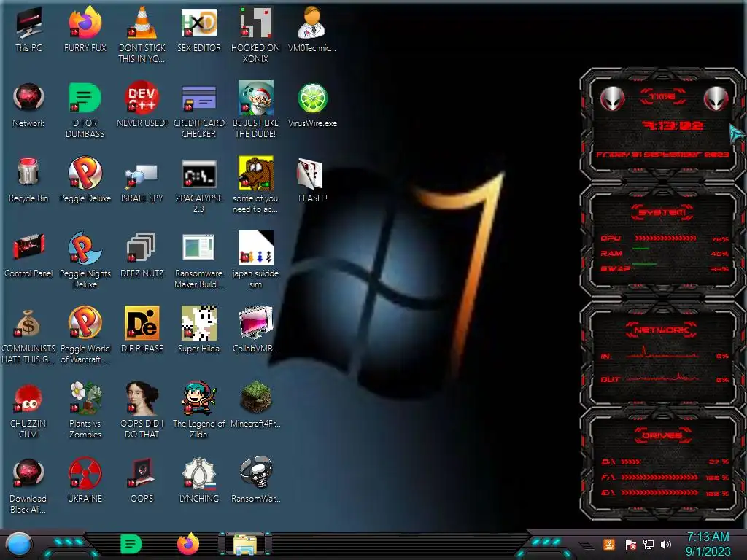Select the LYNCHING noose icon

[x=198, y=480]
